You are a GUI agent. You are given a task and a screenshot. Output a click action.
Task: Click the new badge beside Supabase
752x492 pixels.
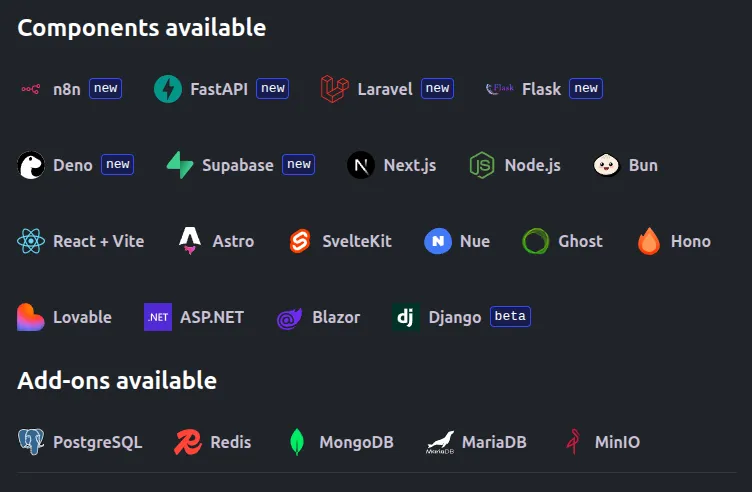pyautogui.click(x=298, y=164)
